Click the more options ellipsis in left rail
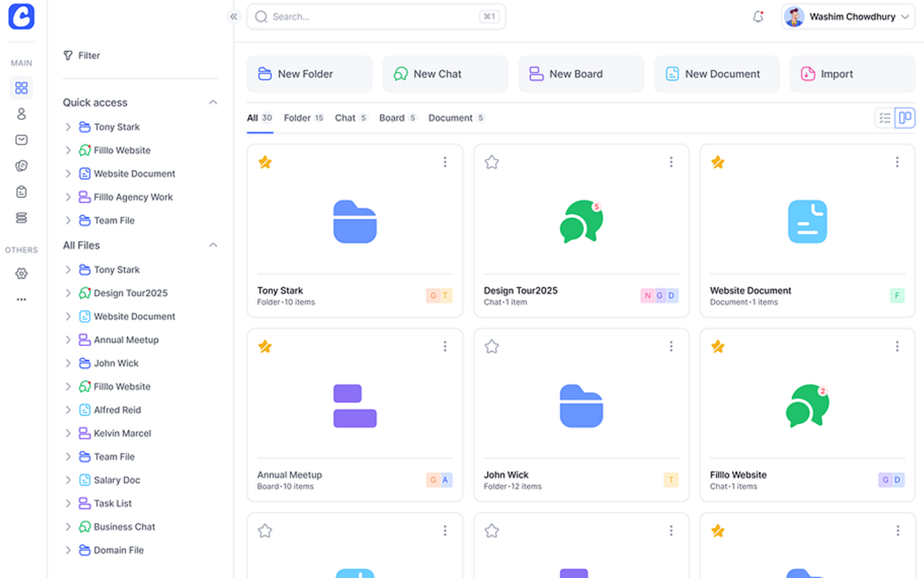Image resolution: width=924 pixels, height=578 pixels. pyautogui.click(x=22, y=299)
